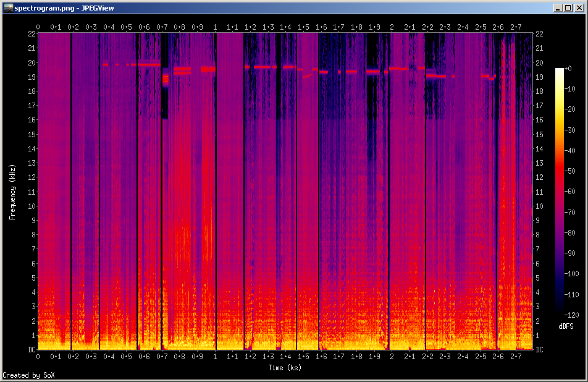
Task: Click the "15" tick on right frequency axis
Action: (x=539, y=134)
